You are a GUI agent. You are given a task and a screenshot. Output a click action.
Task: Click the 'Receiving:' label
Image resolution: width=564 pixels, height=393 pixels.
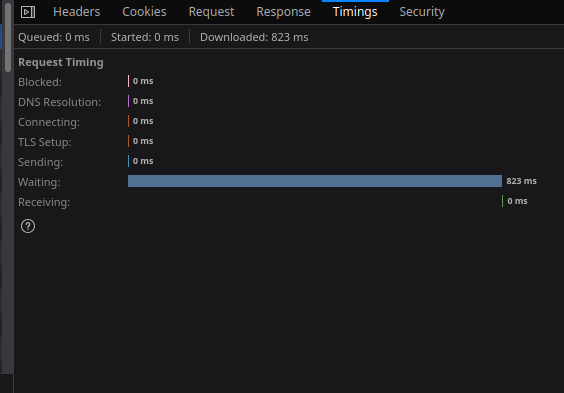pyautogui.click(x=44, y=202)
